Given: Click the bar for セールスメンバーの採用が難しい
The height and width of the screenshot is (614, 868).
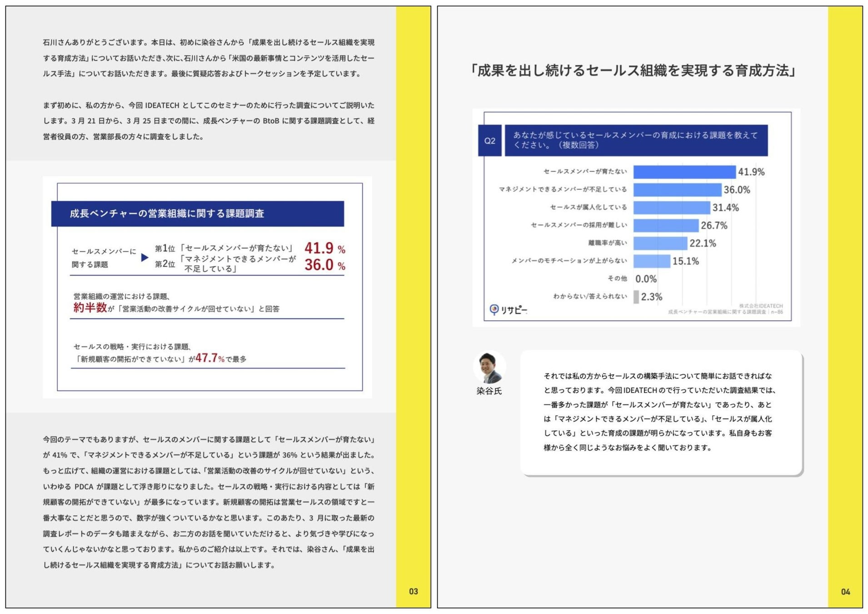Looking at the screenshot, I should click(666, 225).
